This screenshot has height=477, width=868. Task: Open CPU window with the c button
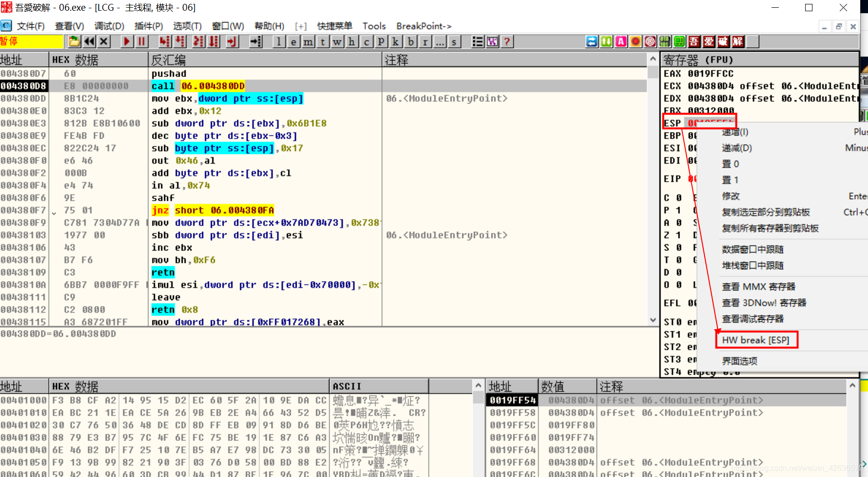[366, 41]
